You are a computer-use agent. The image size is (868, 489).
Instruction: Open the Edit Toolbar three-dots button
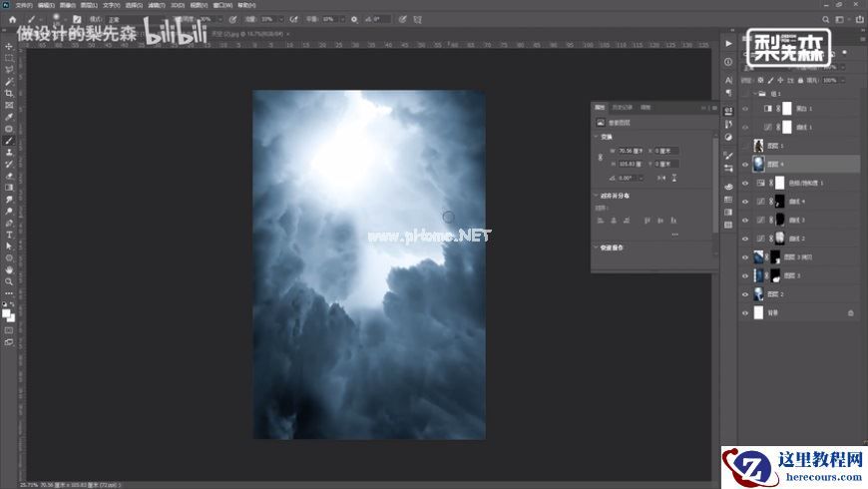[9, 293]
